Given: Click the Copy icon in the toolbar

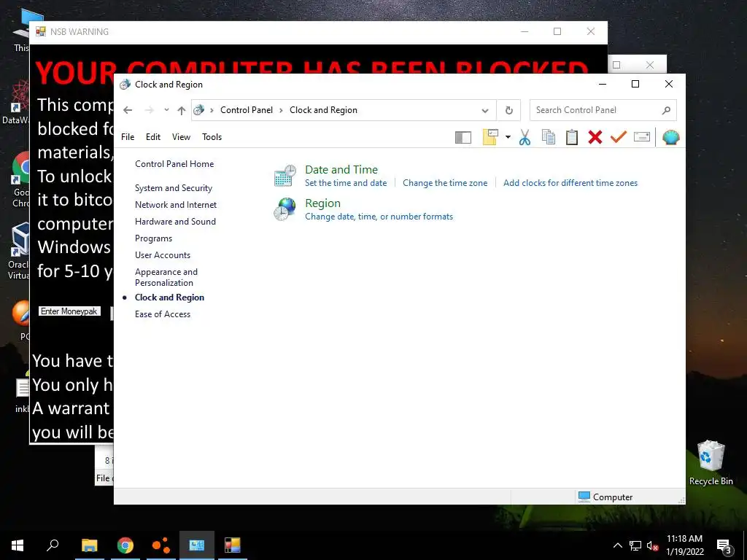Looking at the screenshot, I should click(x=549, y=137).
